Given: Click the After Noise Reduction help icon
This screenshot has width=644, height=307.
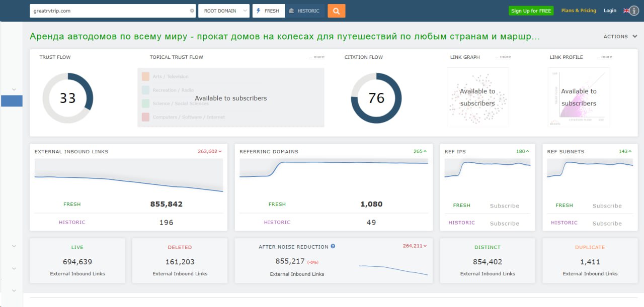Looking at the screenshot, I should point(333,247).
